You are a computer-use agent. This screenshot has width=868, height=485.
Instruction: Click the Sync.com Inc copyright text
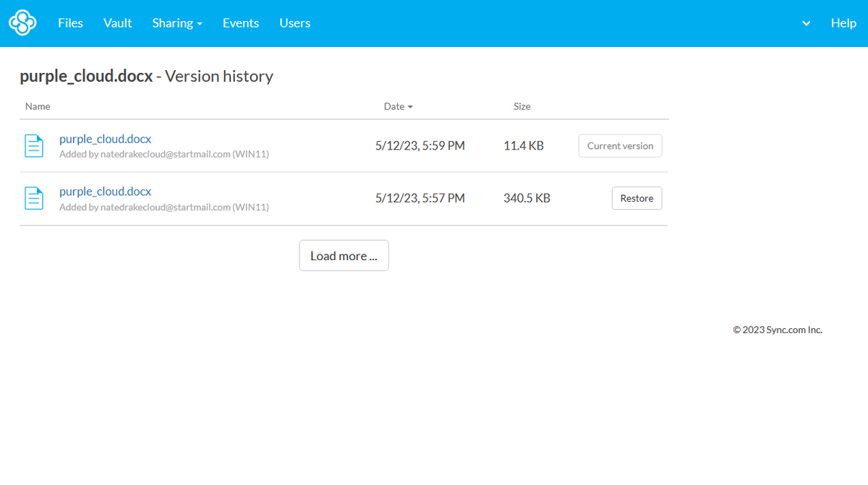[778, 330]
